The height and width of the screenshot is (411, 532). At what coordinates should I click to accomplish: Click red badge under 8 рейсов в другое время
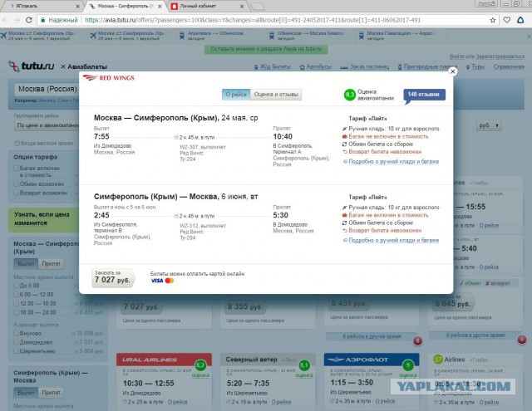coord(417,340)
